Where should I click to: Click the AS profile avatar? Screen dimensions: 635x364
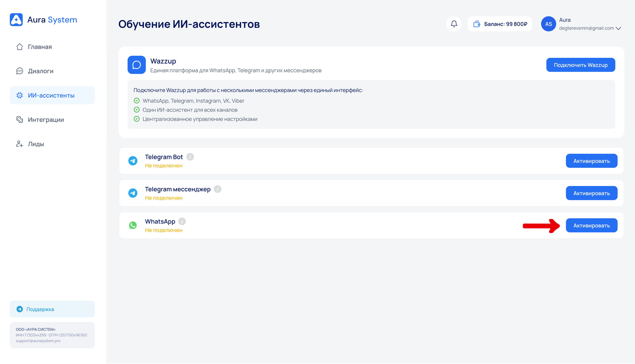click(548, 24)
